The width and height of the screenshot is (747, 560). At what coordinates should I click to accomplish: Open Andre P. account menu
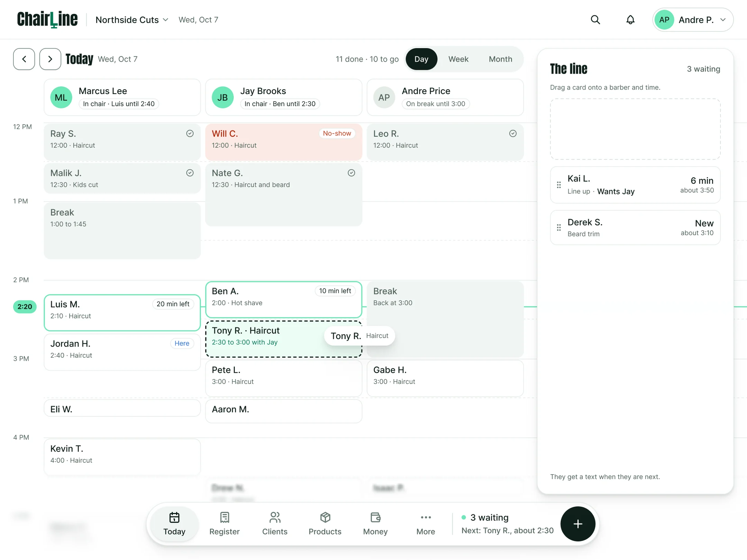click(x=692, y=20)
